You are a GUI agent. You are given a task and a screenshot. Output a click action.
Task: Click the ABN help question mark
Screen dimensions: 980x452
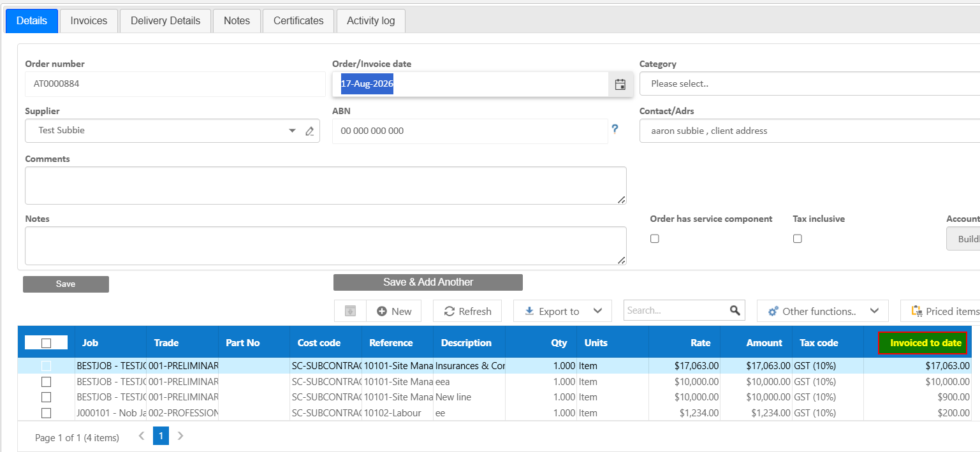pos(615,129)
